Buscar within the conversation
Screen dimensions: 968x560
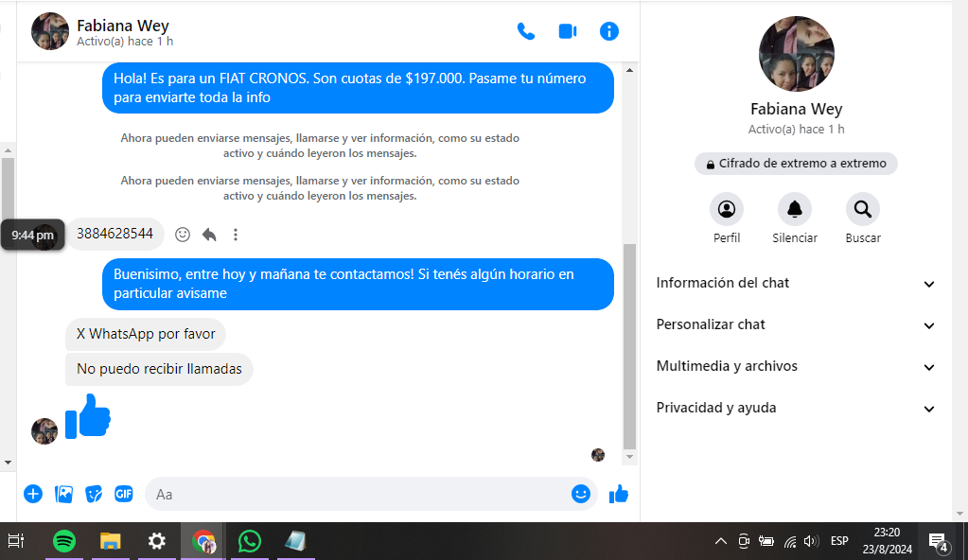coord(863,210)
